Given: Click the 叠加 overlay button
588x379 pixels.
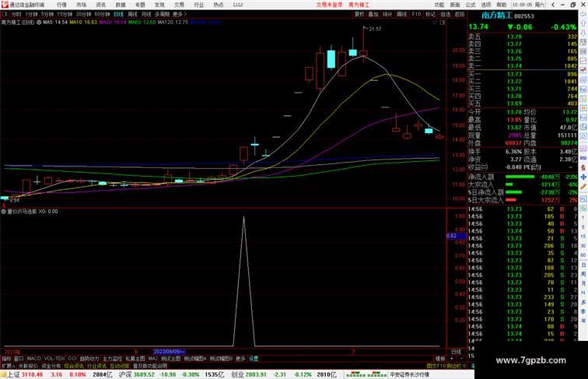Looking at the screenshot, I should click(x=373, y=14).
